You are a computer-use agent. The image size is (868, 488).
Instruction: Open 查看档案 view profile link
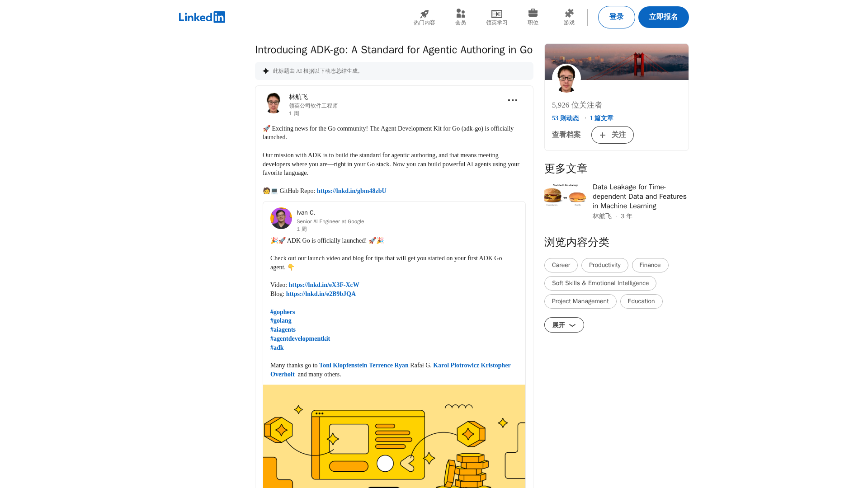point(566,135)
